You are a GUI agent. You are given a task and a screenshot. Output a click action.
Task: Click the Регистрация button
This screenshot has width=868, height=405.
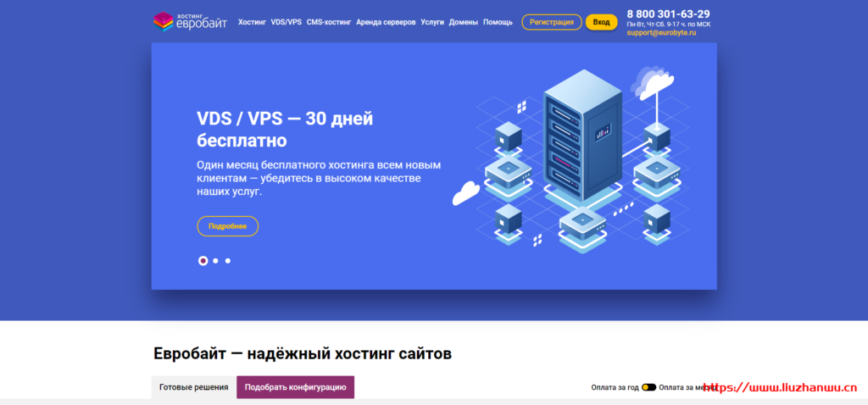(x=551, y=22)
